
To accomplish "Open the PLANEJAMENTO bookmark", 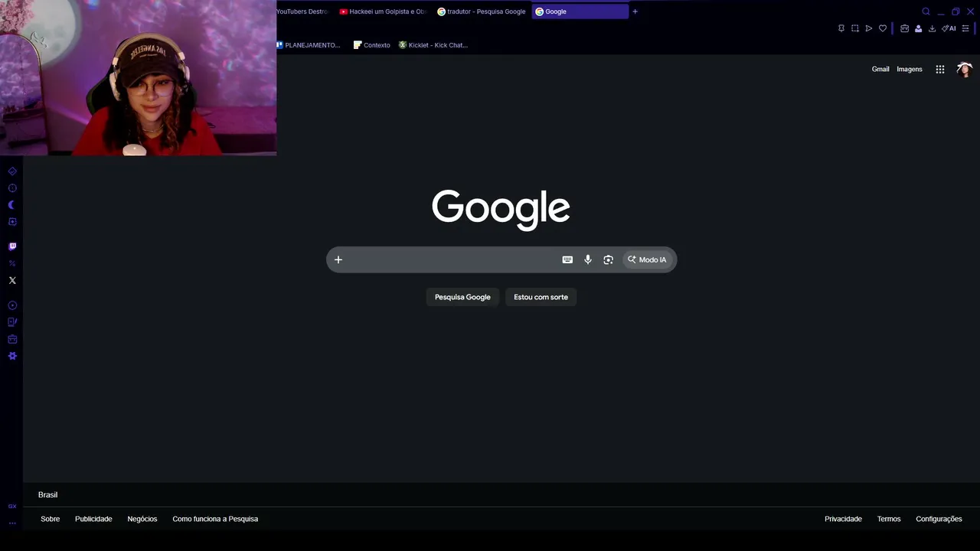I will point(309,45).
